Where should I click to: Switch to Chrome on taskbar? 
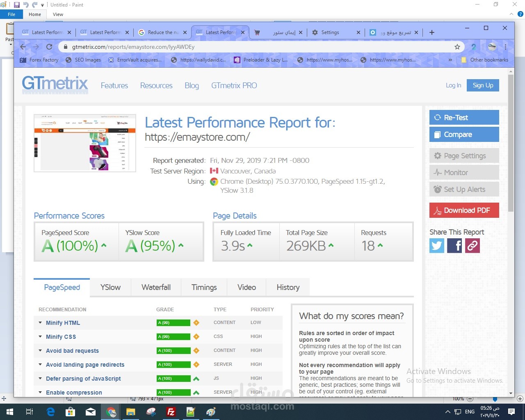pyautogui.click(x=111, y=412)
